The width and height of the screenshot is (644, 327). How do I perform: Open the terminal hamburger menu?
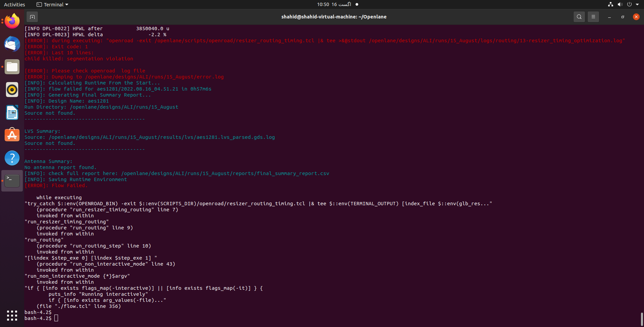point(593,16)
